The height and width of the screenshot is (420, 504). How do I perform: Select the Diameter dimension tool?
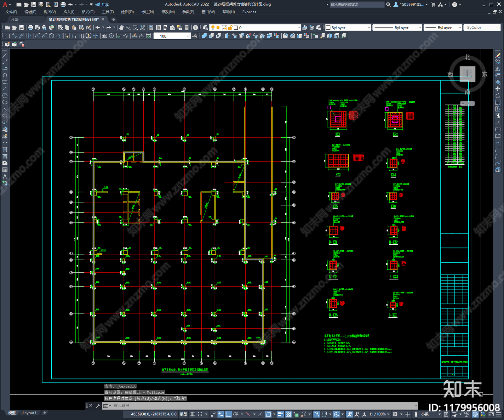pyautogui.click(x=51, y=36)
